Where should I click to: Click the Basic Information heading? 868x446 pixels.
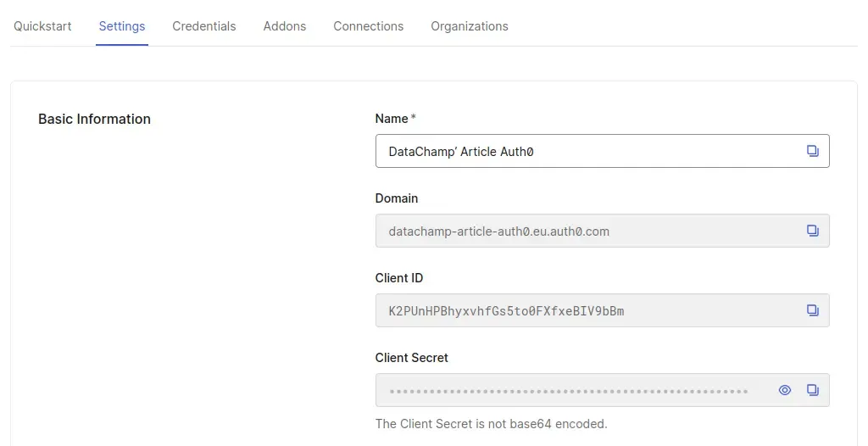point(94,119)
